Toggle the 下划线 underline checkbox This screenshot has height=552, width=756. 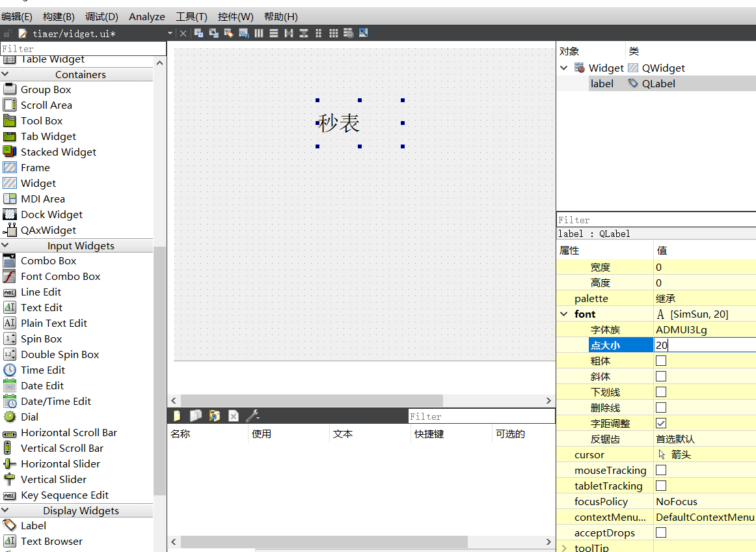[x=661, y=392]
